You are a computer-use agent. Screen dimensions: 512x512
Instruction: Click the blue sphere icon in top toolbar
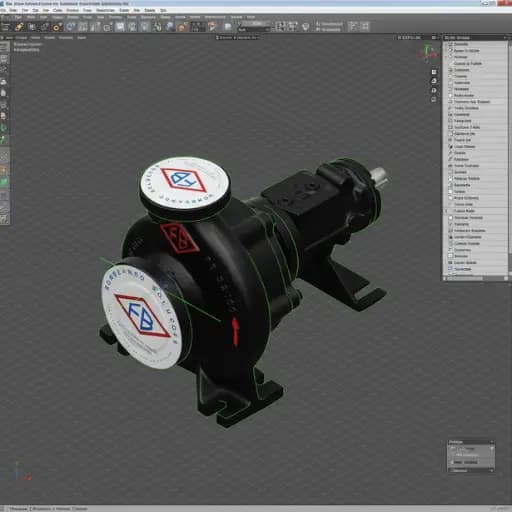(x=170, y=27)
